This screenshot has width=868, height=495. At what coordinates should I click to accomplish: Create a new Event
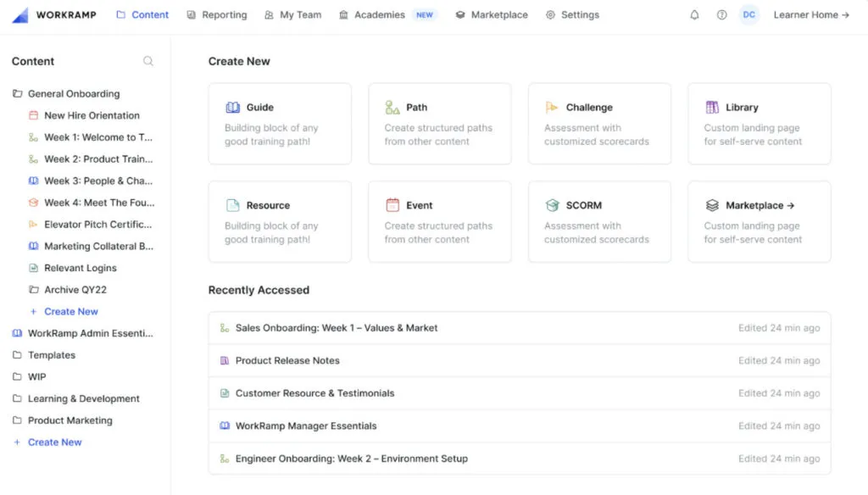(440, 221)
